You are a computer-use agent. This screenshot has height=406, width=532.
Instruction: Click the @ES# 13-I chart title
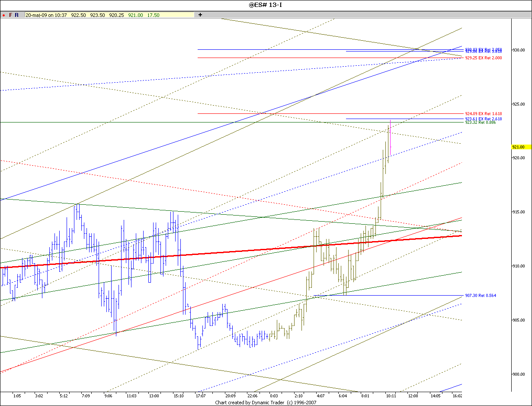tap(266, 5)
